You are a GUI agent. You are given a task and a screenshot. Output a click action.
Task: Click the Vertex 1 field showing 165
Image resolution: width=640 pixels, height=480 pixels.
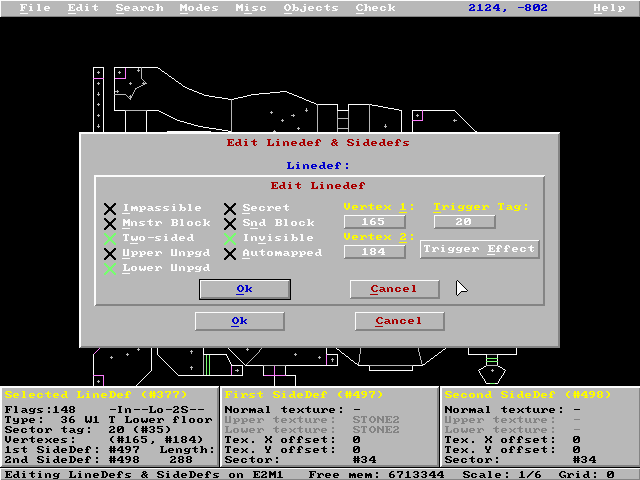(x=374, y=222)
